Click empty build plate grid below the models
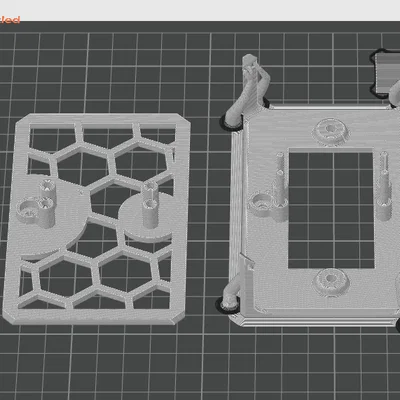 [200, 363]
